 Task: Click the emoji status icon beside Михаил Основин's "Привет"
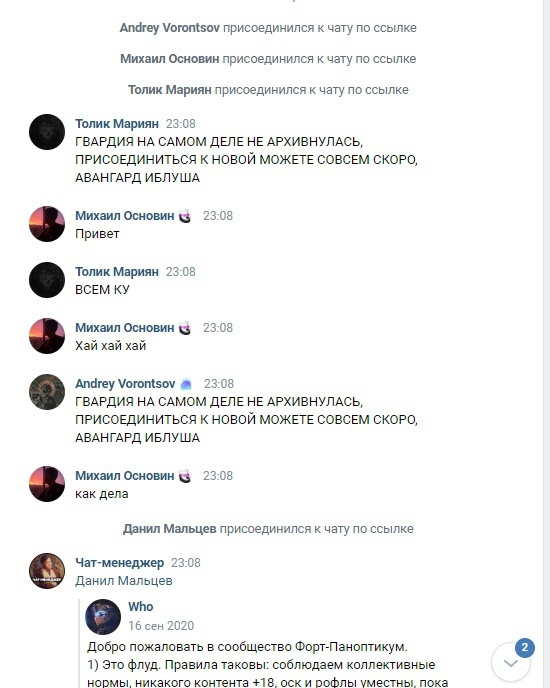(x=185, y=216)
